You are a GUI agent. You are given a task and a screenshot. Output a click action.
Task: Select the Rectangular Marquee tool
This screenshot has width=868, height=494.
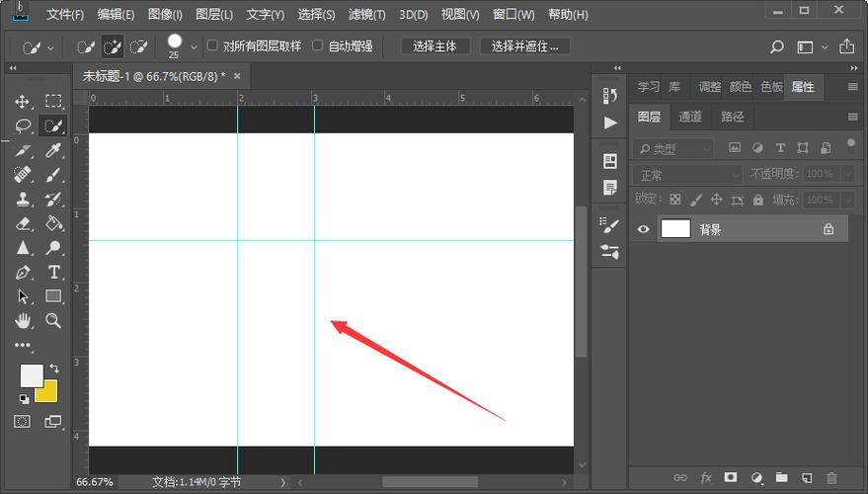point(53,101)
